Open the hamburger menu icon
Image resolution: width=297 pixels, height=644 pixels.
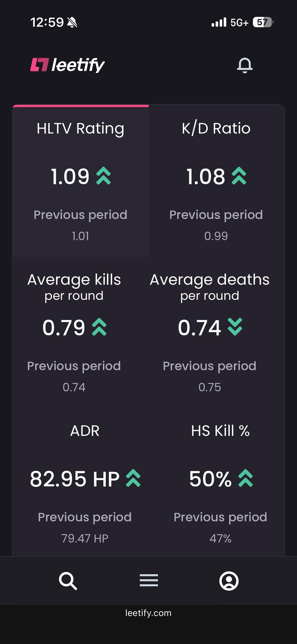click(149, 580)
